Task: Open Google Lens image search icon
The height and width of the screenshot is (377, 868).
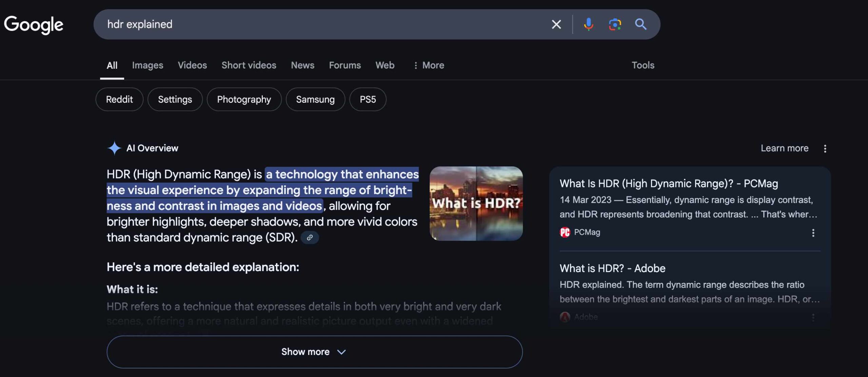Action: click(615, 24)
